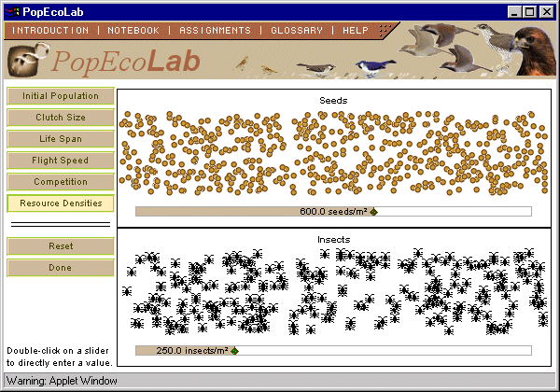Open the Glossary menu item
Image resolution: width=560 pixels, height=392 pixels.
click(297, 31)
